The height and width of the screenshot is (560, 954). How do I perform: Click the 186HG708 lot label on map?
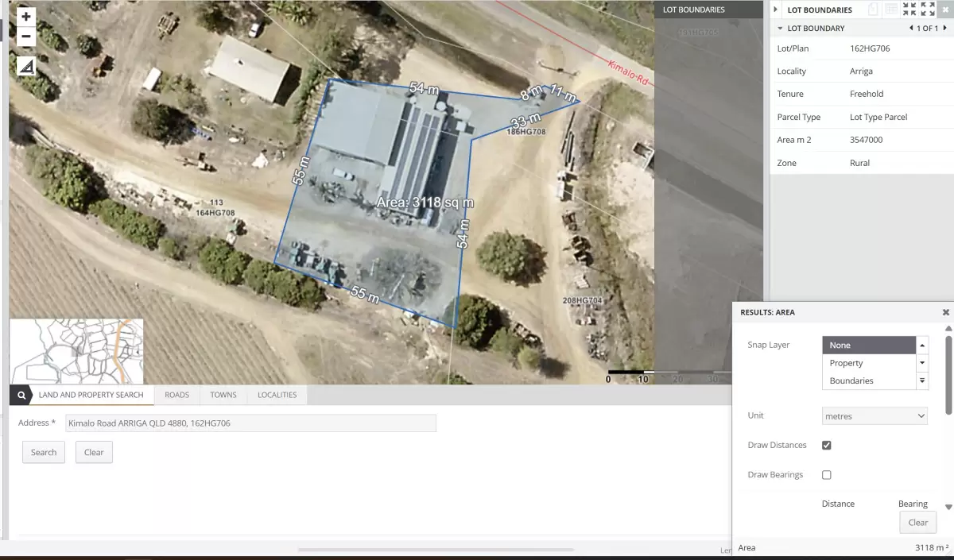(526, 132)
